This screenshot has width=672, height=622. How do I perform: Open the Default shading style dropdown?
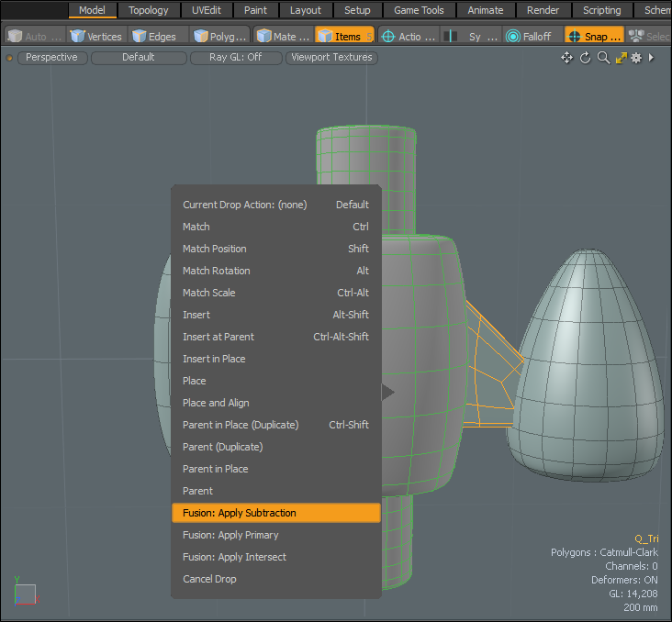[138, 58]
